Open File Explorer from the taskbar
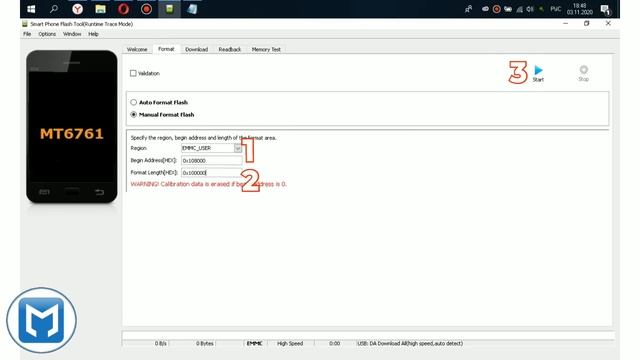 coord(100,9)
